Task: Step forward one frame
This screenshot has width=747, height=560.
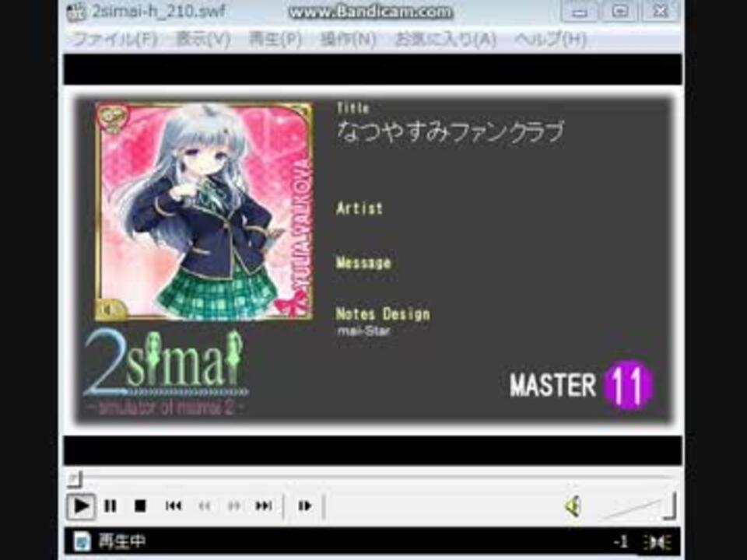Action: 305,506
